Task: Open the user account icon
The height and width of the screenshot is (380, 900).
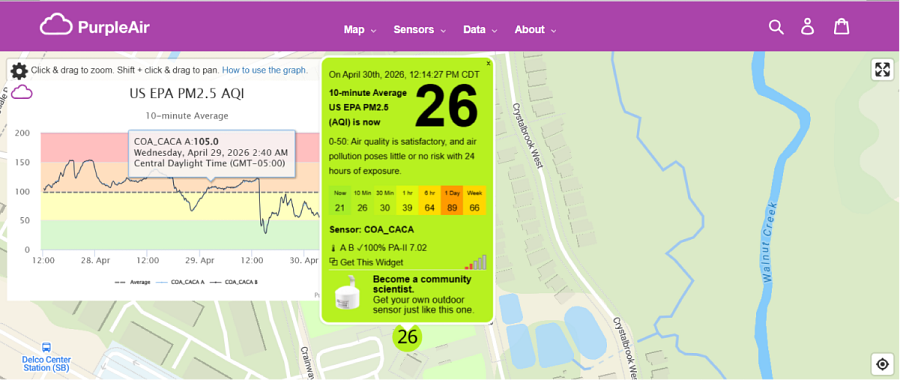Action: [808, 26]
